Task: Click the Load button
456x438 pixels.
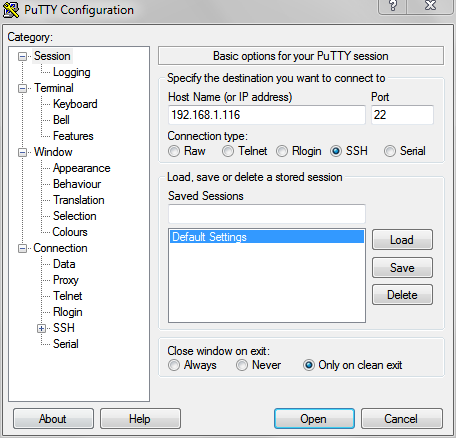Action: pos(402,240)
